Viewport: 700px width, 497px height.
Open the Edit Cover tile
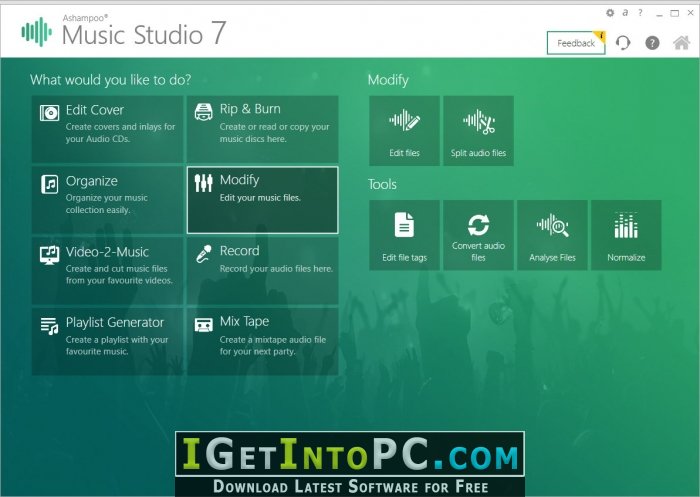pos(107,129)
